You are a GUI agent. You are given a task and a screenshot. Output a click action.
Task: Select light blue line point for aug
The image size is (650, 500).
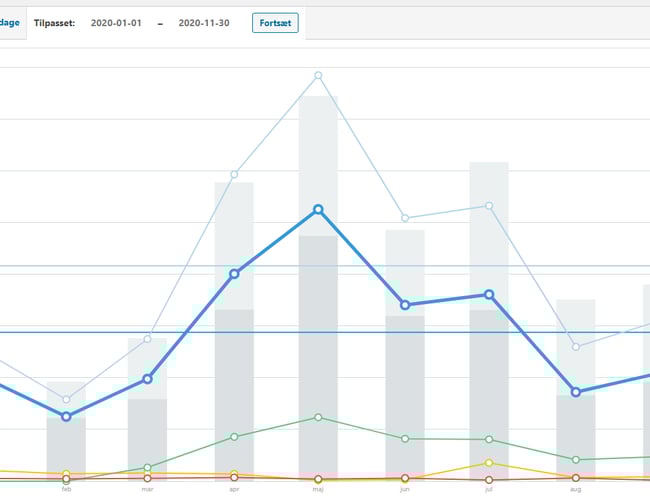coord(575,346)
